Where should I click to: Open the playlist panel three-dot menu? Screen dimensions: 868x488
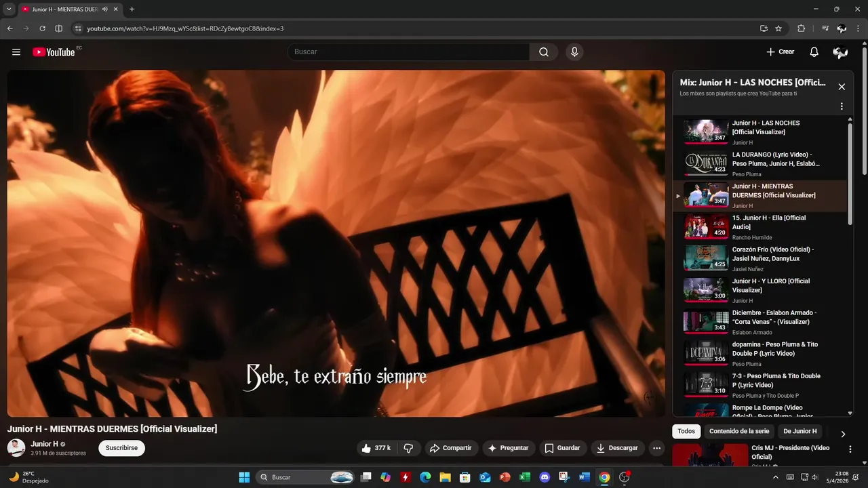coord(842,106)
